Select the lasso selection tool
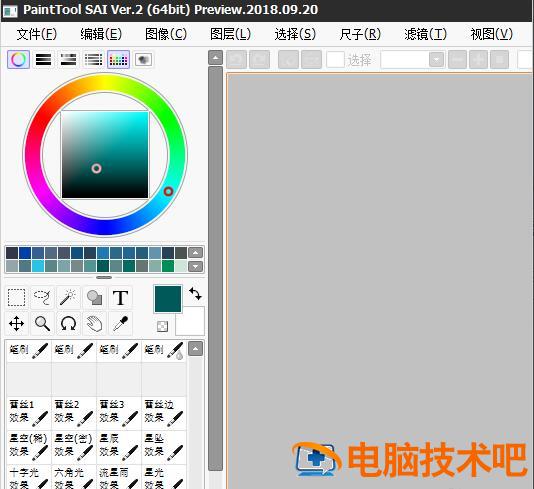This screenshot has width=534, height=489. (43, 298)
